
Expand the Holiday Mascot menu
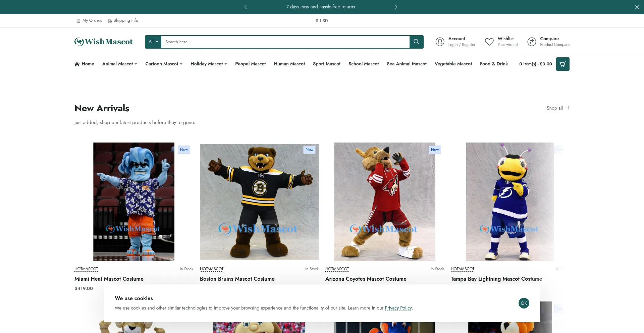coord(209,64)
